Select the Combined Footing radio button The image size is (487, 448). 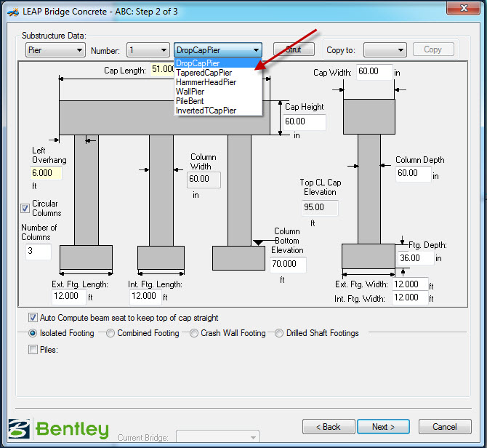[110, 333]
